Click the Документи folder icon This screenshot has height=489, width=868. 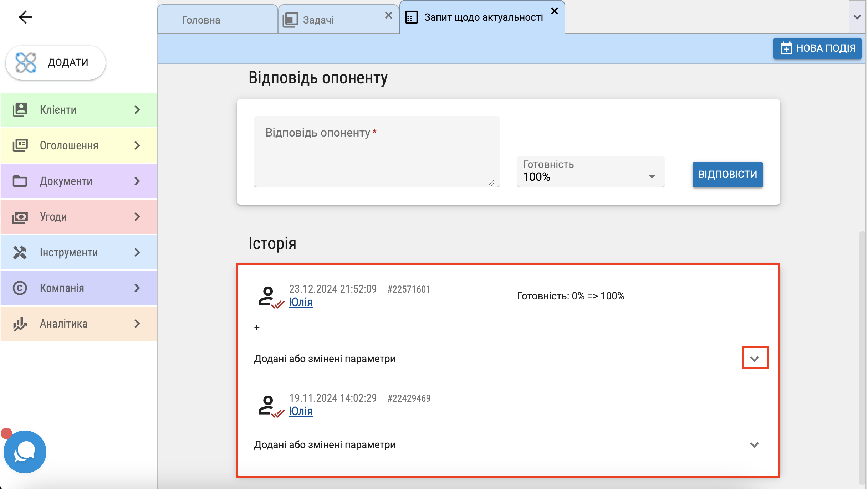20,181
